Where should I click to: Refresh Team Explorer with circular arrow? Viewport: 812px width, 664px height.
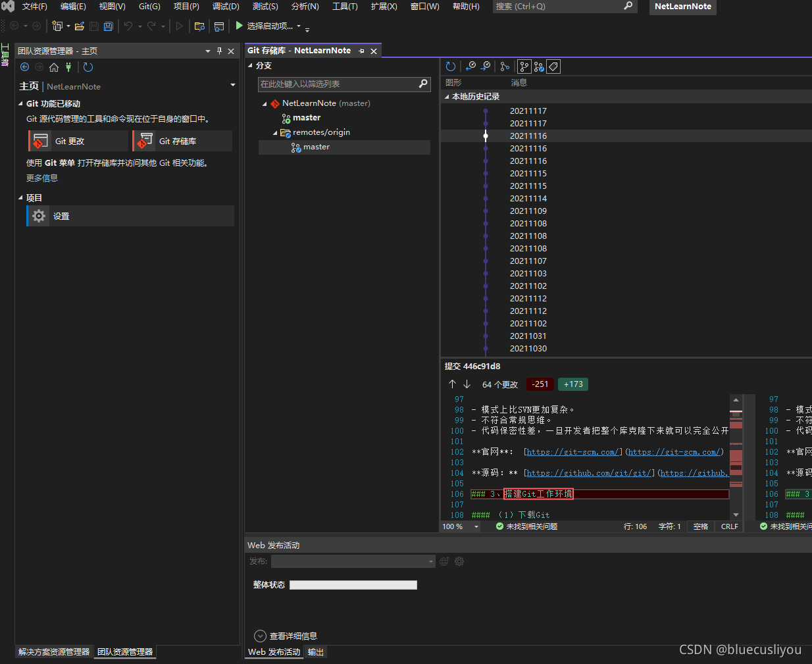point(88,67)
